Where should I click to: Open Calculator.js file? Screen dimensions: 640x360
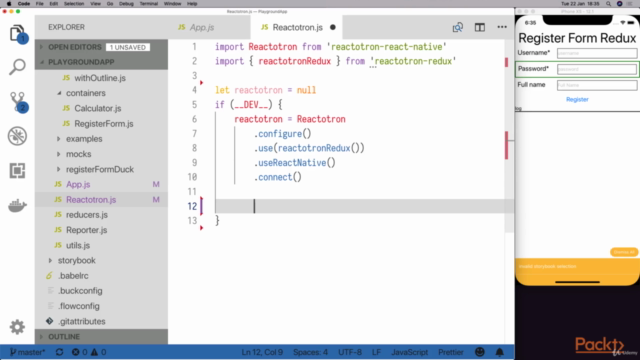(101, 109)
